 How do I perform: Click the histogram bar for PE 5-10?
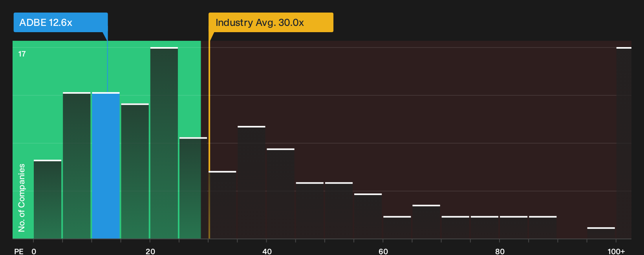[x=77, y=166]
